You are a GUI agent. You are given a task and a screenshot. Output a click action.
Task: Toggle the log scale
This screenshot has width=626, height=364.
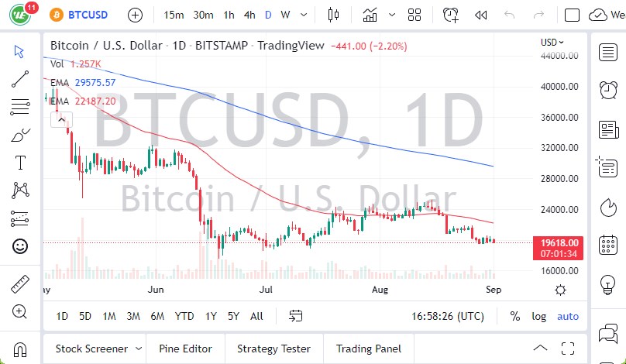[x=539, y=316]
